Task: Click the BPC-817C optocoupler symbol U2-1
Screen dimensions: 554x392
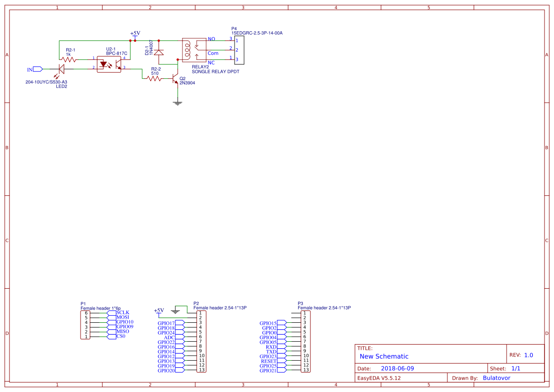Action: [x=109, y=63]
